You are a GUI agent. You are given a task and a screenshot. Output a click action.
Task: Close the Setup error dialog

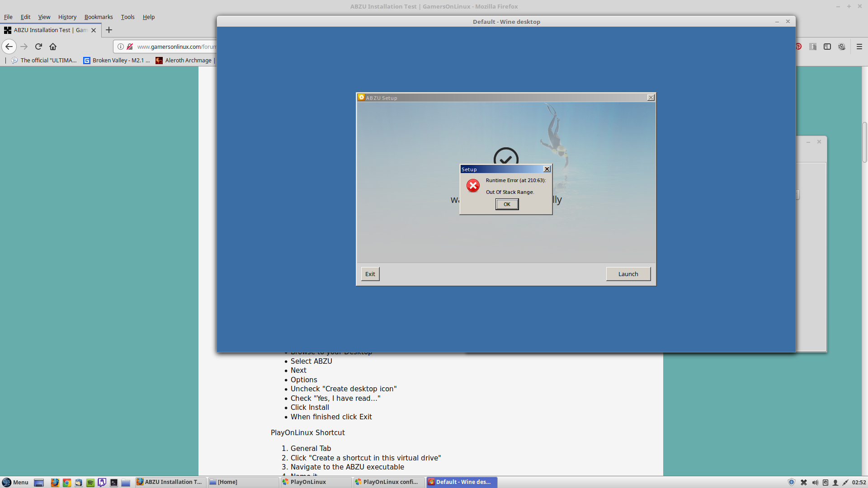(x=547, y=169)
